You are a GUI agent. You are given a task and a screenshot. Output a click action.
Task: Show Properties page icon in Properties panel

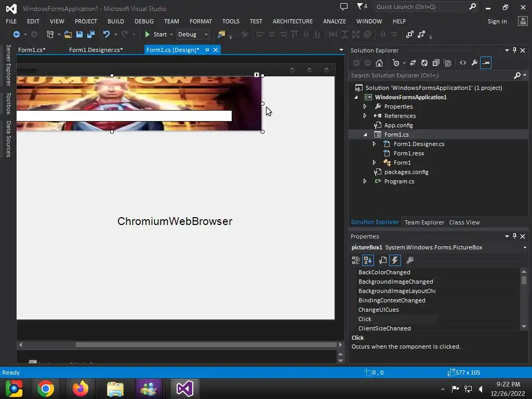click(x=383, y=260)
